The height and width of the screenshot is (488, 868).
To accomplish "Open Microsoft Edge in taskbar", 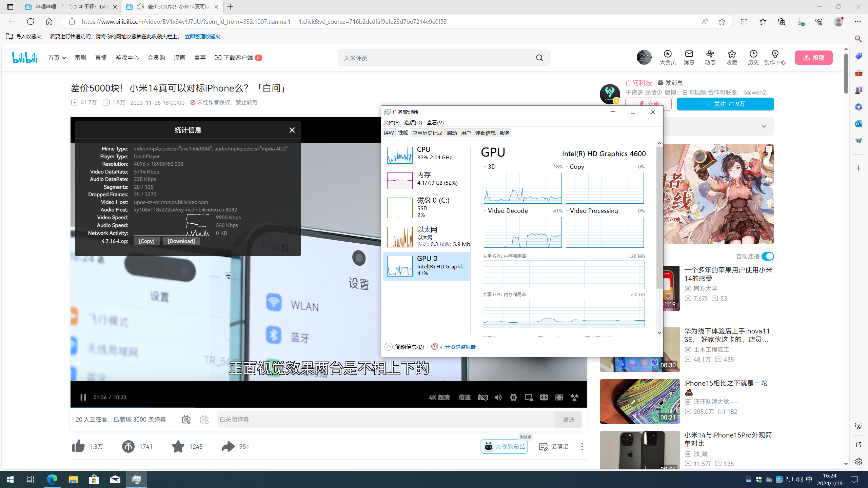I will coord(52,480).
